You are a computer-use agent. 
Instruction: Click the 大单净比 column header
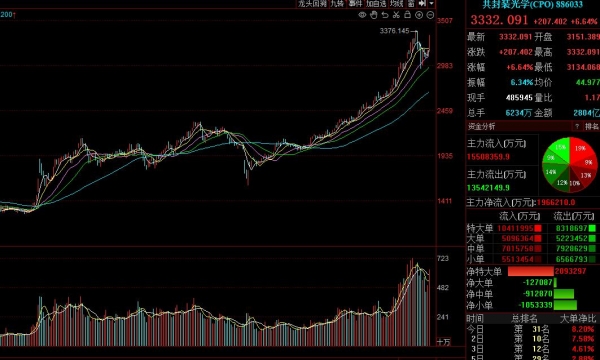[578, 319]
